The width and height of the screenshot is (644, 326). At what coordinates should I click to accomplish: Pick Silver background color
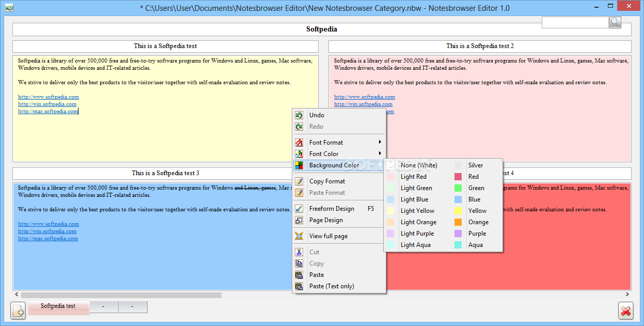[476, 165]
